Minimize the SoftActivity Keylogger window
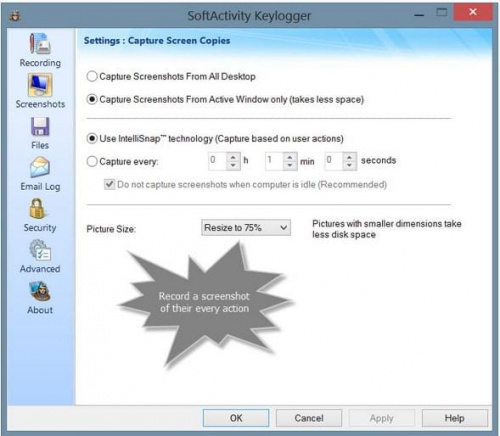This screenshot has width=500, height=436. click(419, 15)
